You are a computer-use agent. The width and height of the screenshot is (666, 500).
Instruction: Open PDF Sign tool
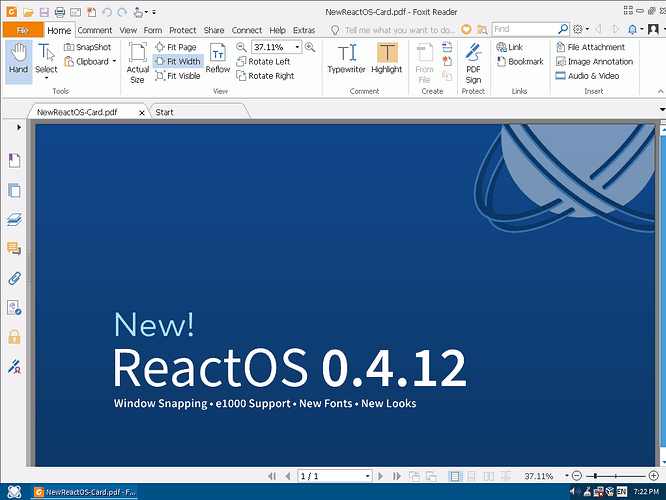coord(473,63)
